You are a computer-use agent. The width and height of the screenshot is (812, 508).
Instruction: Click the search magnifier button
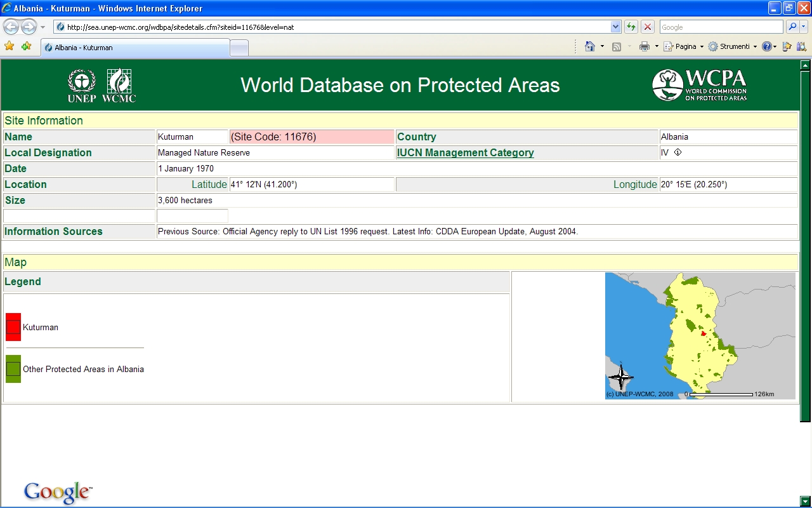click(x=792, y=27)
